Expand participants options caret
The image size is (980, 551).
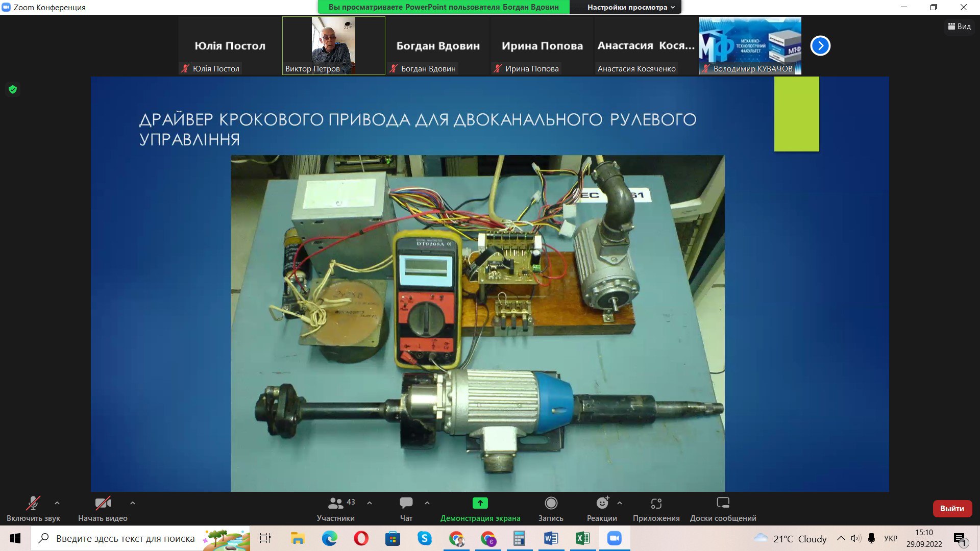(x=370, y=503)
